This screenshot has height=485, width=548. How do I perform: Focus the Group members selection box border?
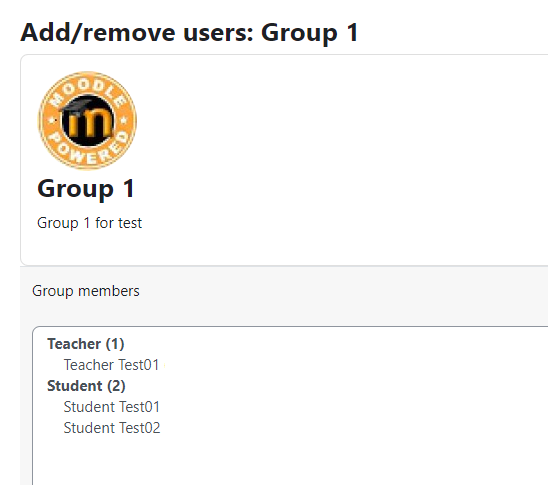(x=33, y=405)
